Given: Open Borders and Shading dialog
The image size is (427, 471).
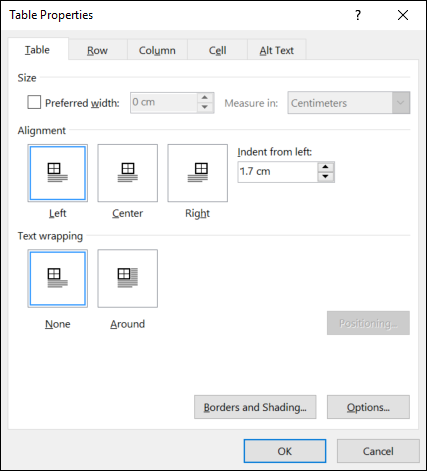Looking at the screenshot, I should 255,407.
